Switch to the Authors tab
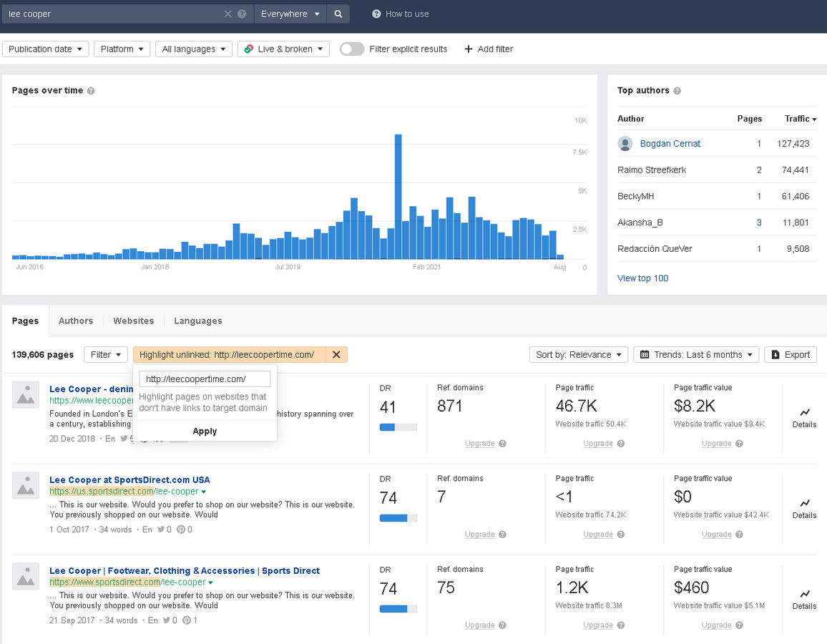The width and height of the screenshot is (827, 644). (76, 321)
